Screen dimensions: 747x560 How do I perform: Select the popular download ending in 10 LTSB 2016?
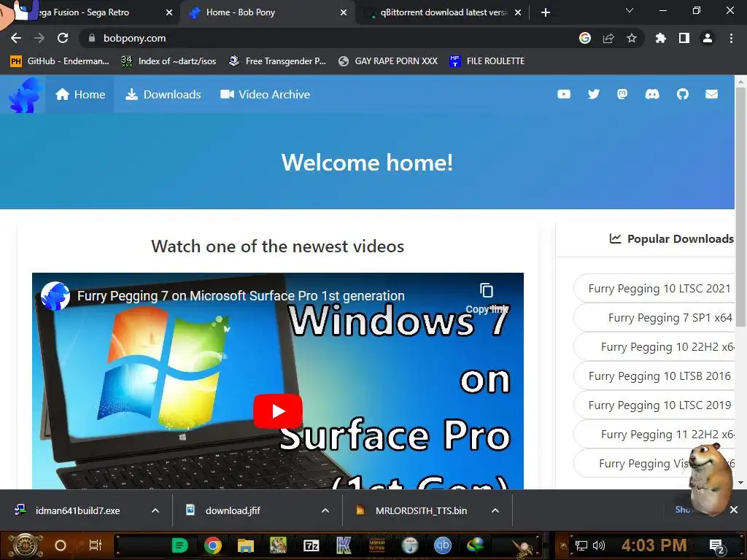(654, 376)
